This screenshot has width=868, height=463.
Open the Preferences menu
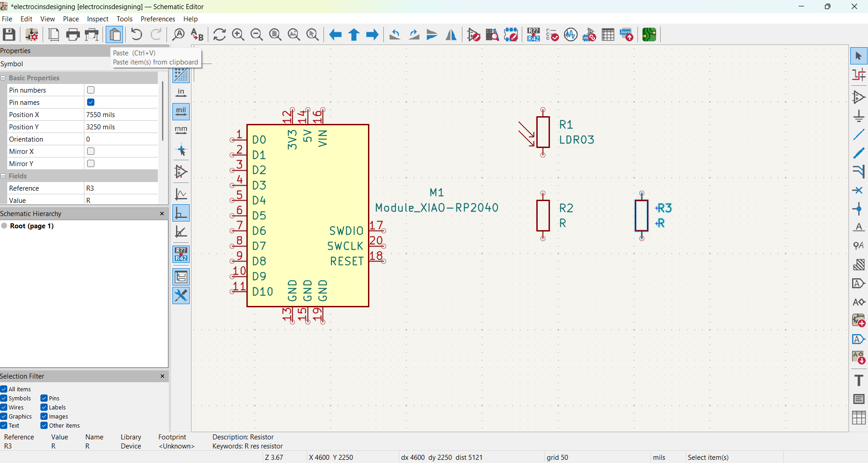[x=158, y=19]
